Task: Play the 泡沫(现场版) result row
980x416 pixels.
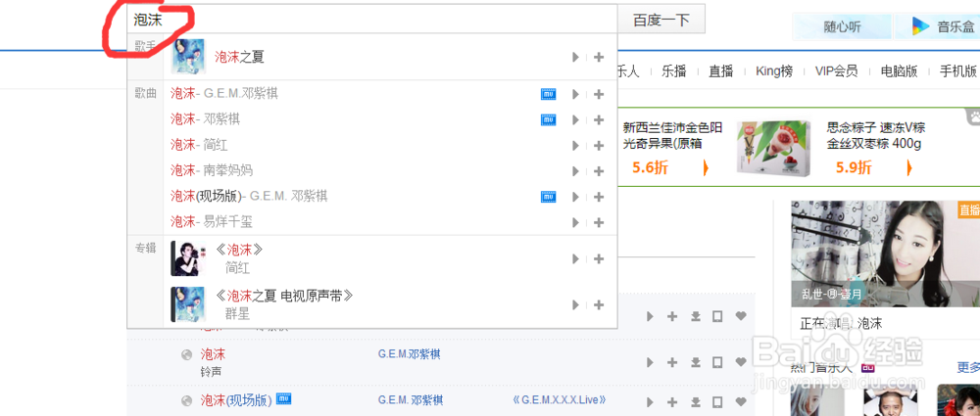Action: (650, 401)
